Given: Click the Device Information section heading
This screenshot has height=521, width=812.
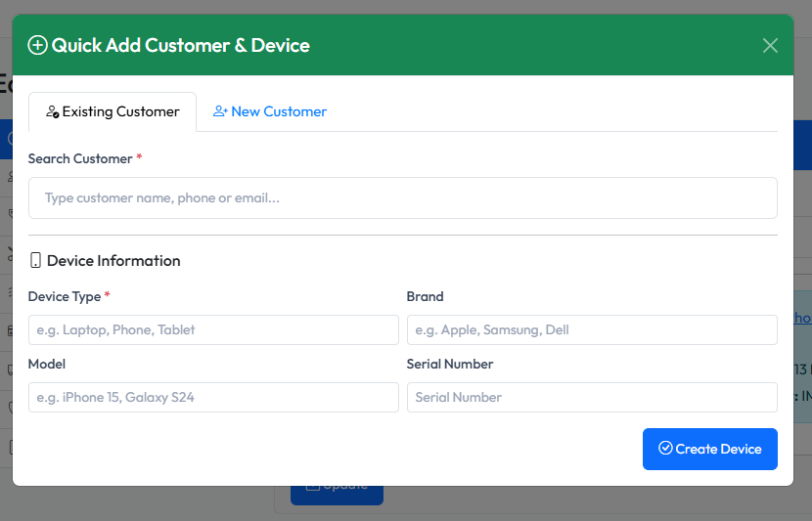Looking at the screenshot, I should click(x=113, y=261).
